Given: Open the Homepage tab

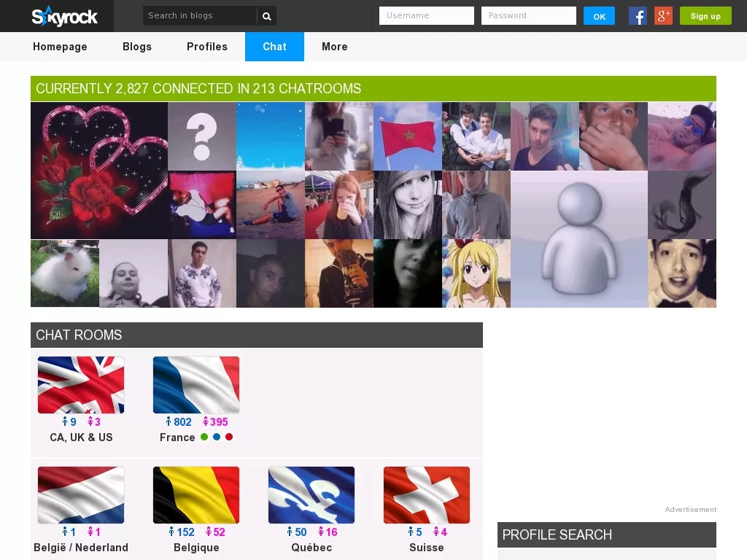Looking at the screenshot, I should point(60,47).
